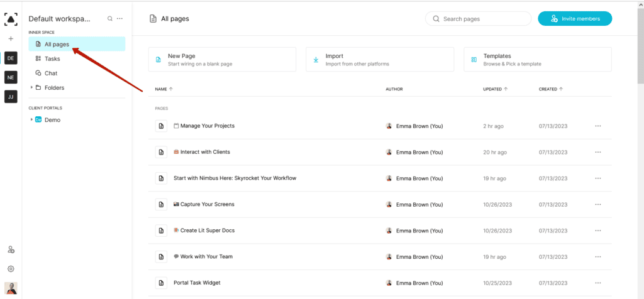Expand the Folders tree item
The width and height of the screenshot is (644, 299).
32,87
